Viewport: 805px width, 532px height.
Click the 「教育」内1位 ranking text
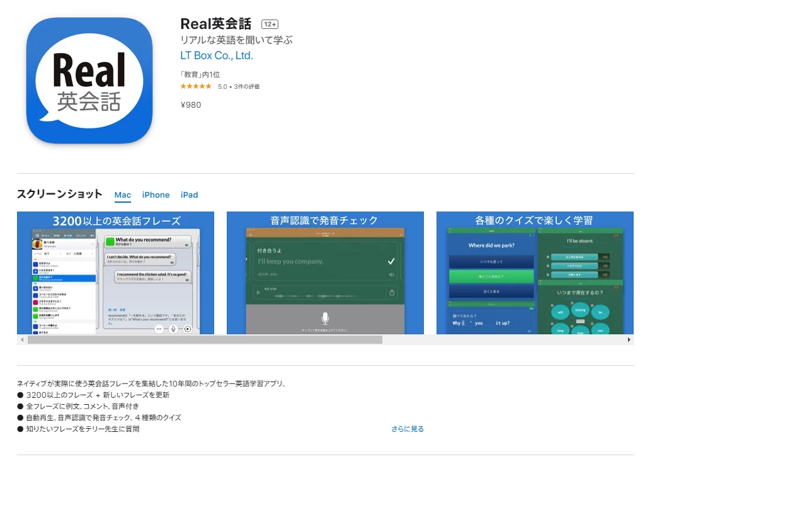point(200,74)
